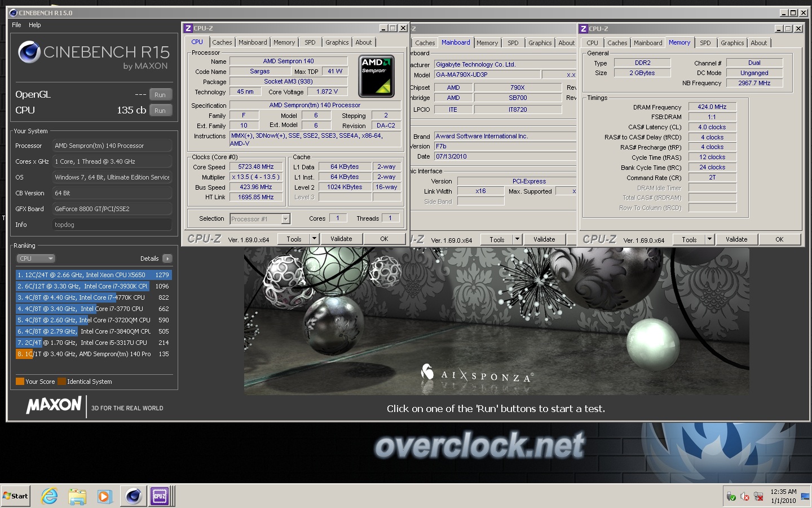Select ranking row Intel Core i5-3317U
Screen dimensions: 812x508
(x=94, y=343)
